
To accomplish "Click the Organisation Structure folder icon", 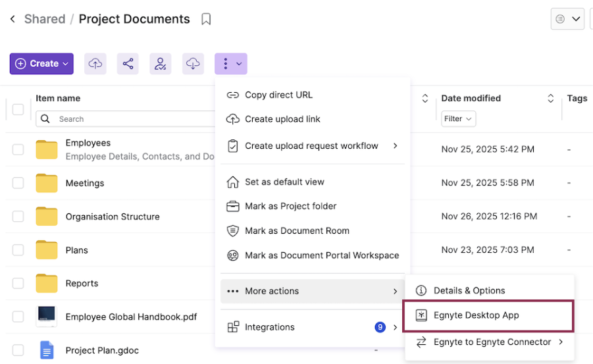I will pyautogui.click(x=47, y=216).
